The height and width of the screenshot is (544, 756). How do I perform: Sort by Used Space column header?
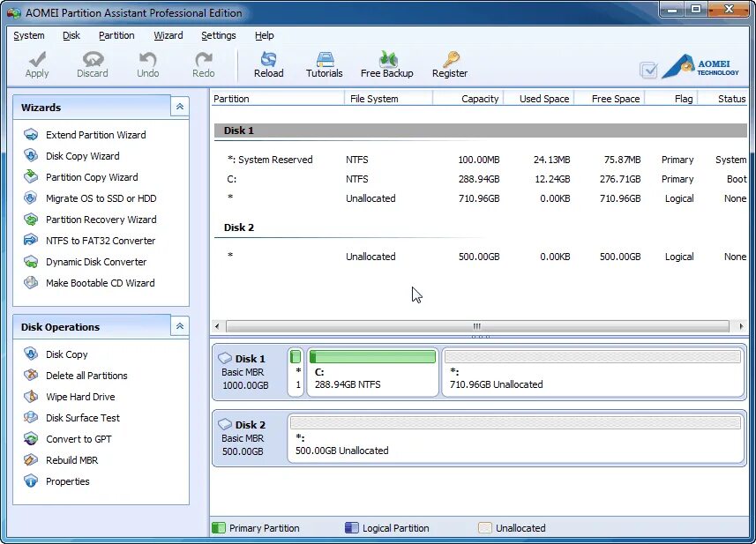(540, 99)
